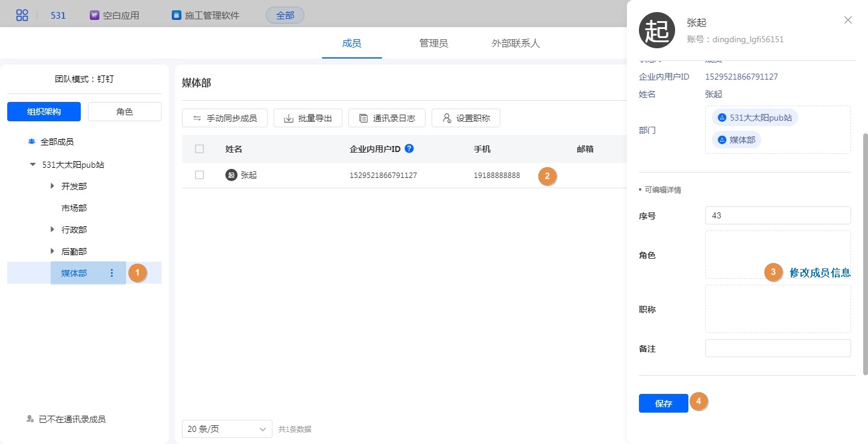Viewport: 868px width, 444px height.
Task: Expand the 开发部 department node
Action: [x=52, y=186]
